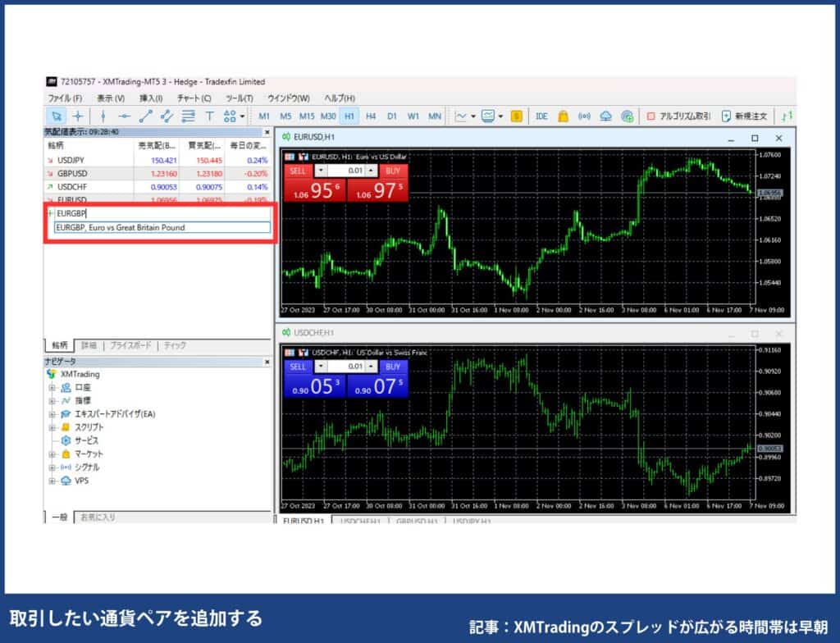Open the shapes objects tool

coord(230,116)
